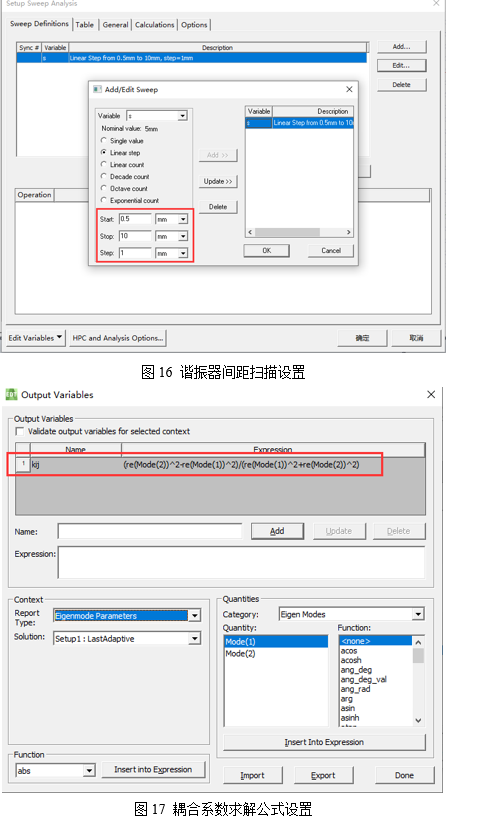Screen dimensions: 503x820
Task: Click Function list scroll down arrow
Action: (x=418, y=720)
